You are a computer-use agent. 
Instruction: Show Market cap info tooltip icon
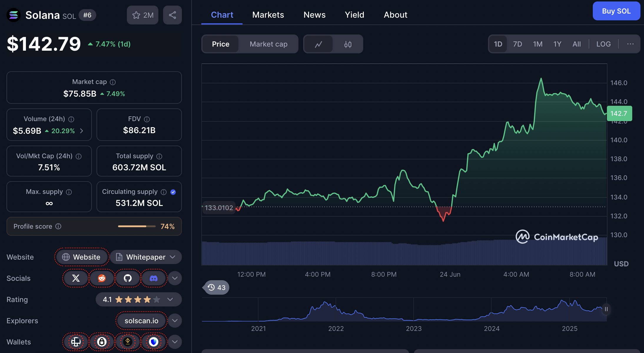[113, 82]
